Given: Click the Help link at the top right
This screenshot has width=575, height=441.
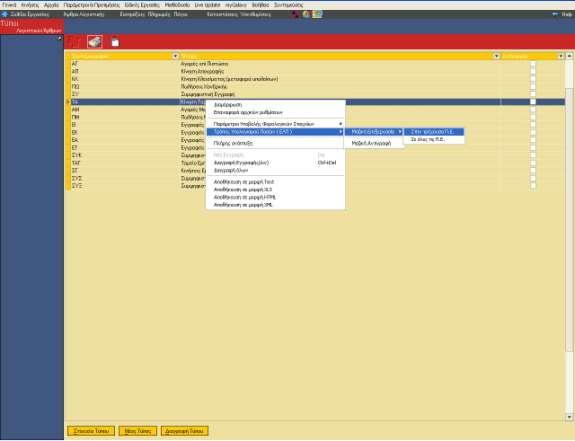Looking at the screenshot, I should tap(567, 14).
